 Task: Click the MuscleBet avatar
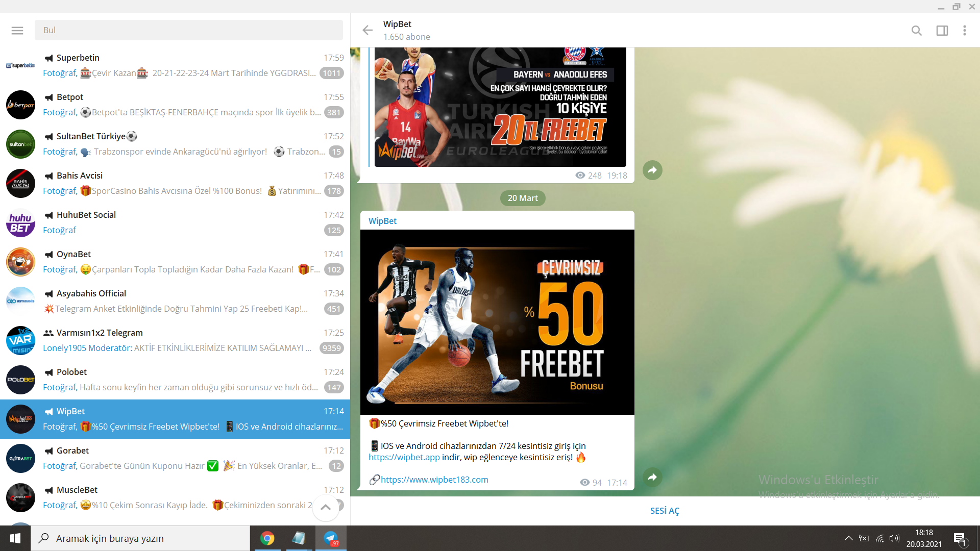point(20,497)
